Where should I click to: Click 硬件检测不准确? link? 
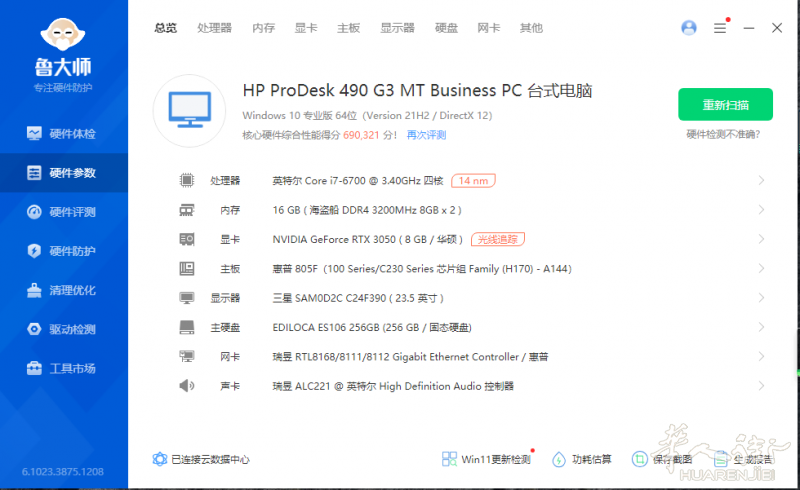tap(723, 134)
